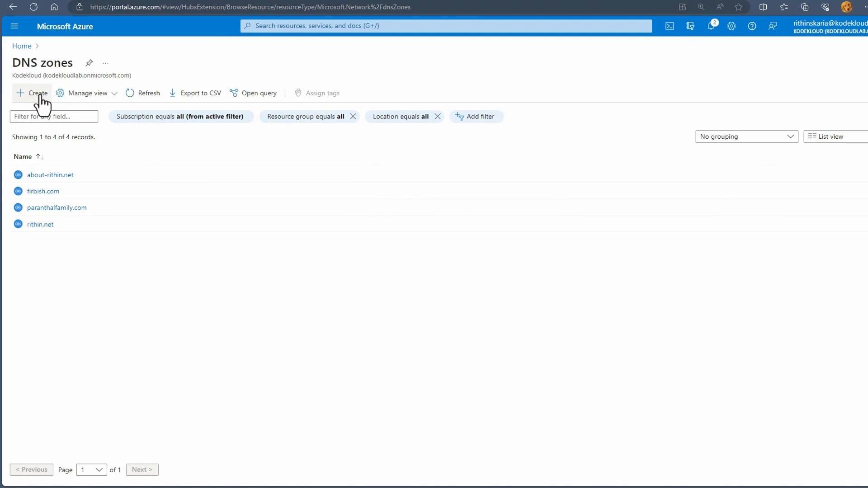This screenshot has height=488, width=868.
Task: Open the Subscription equals all filter
Action: 180,117
